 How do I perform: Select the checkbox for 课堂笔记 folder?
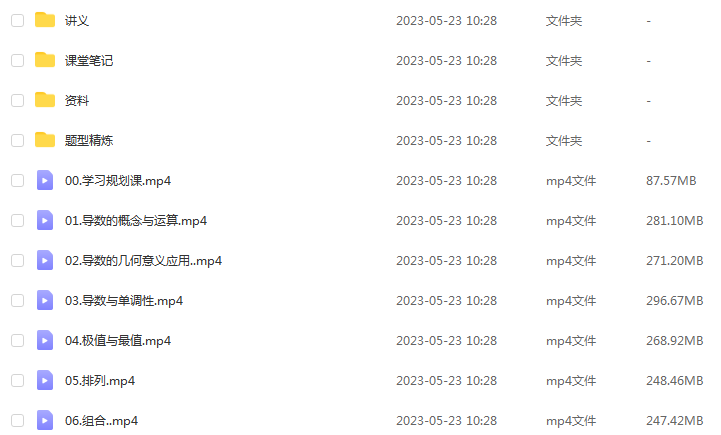(17, 60)
